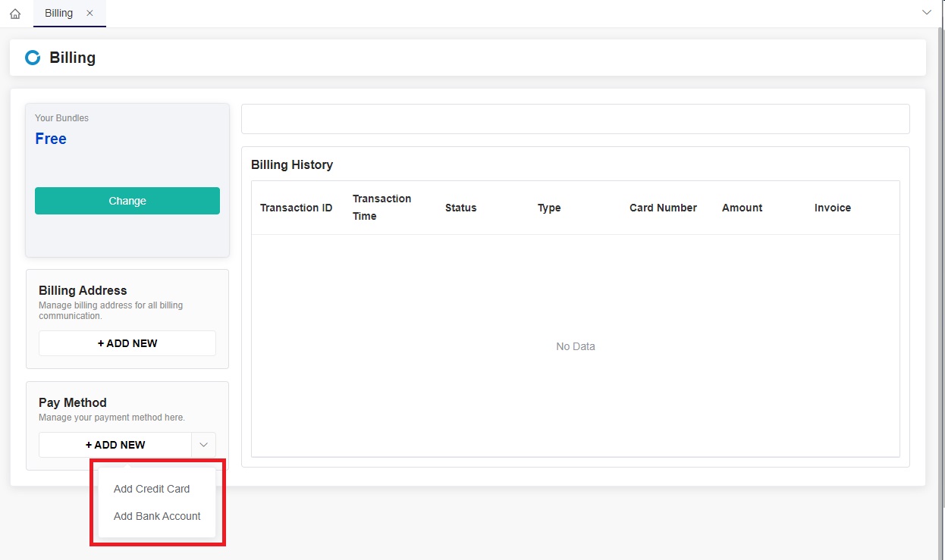Click the Billing History panel title
The image size is (945, 560).
pyautogui.click(x=292, y=164)
